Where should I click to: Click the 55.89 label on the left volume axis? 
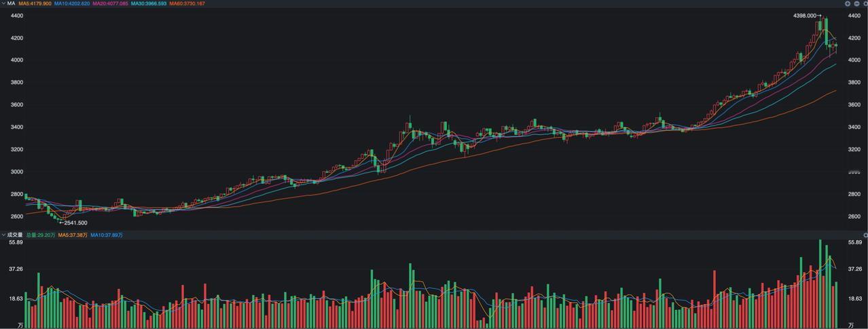[x=16, y=242]
